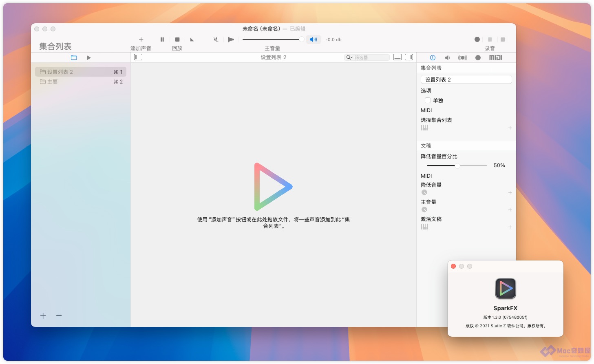Adjust the 降低音量百分比 slider
The height and width of the screenshot is (364, 594).
point(457,165)
